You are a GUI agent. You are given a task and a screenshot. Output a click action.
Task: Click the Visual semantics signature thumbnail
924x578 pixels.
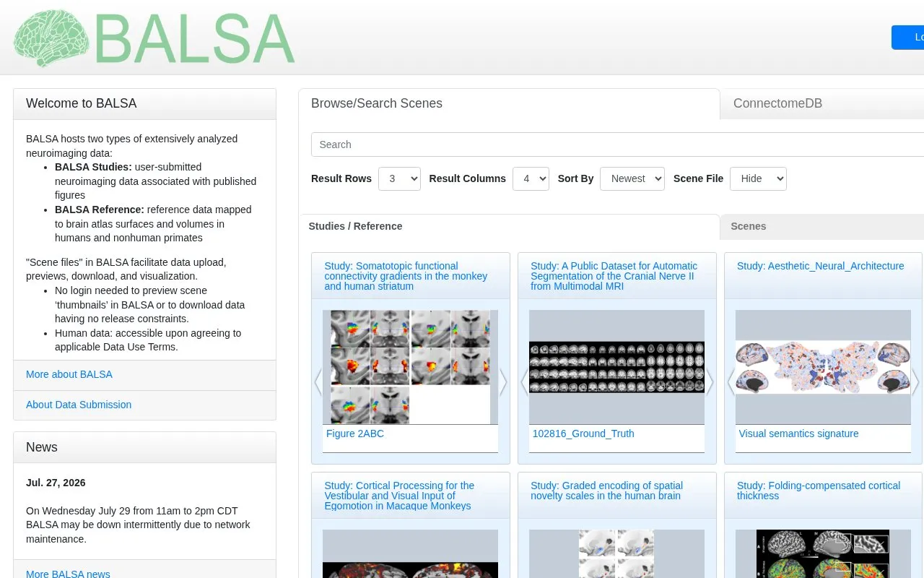coord(823,367)
